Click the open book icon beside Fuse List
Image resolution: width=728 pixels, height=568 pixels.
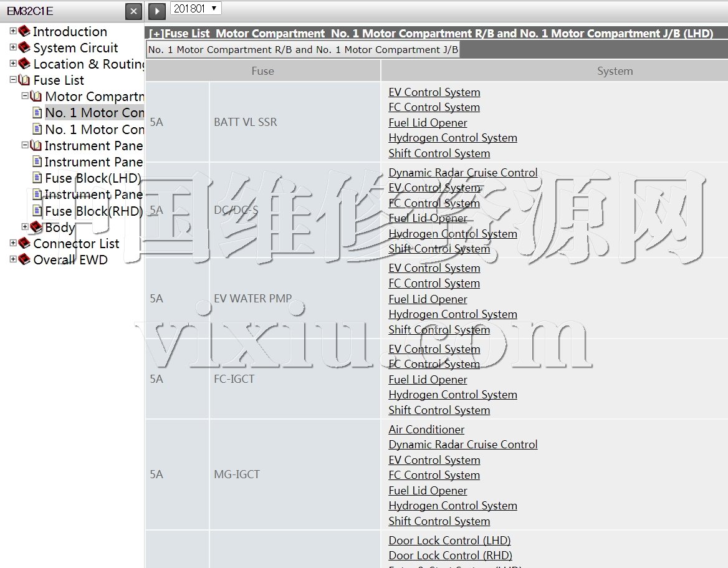(x=24, y=80)
